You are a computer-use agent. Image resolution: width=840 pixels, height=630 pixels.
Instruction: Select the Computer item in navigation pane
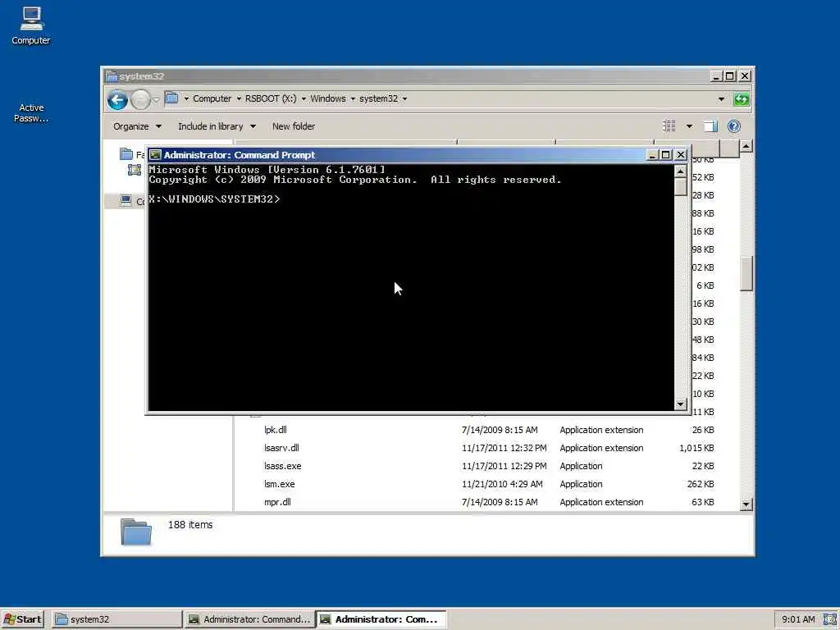click(131, 201)
